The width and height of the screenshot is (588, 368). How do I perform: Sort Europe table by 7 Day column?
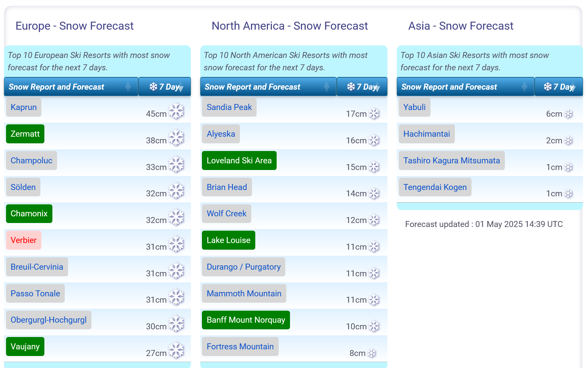click(165, 87)
